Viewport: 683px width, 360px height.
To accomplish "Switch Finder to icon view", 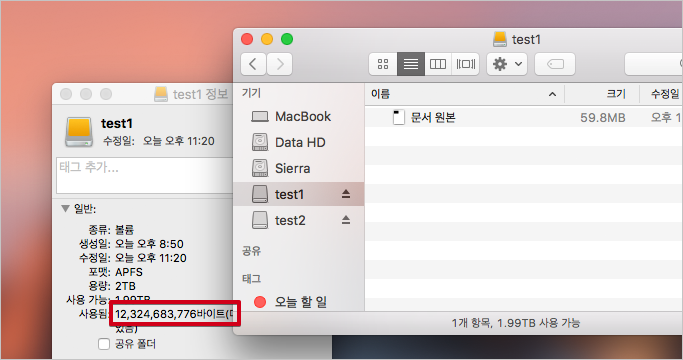I will (x=383, y=65).
